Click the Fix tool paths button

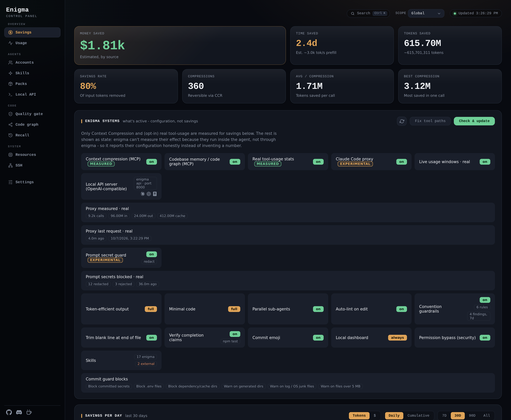(x=430, y=121)
